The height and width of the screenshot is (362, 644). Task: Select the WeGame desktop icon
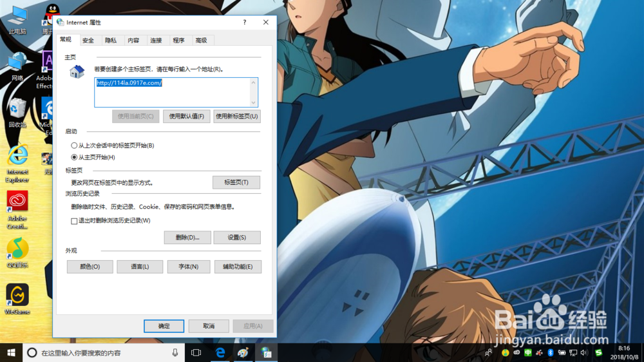click(17, 299)
